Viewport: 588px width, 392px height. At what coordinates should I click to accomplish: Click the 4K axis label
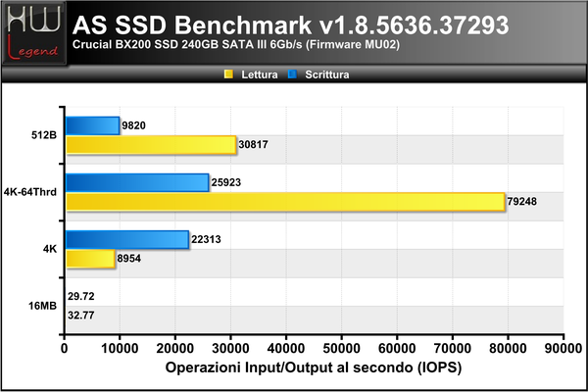pyautogui.click(x=50, y=249)
